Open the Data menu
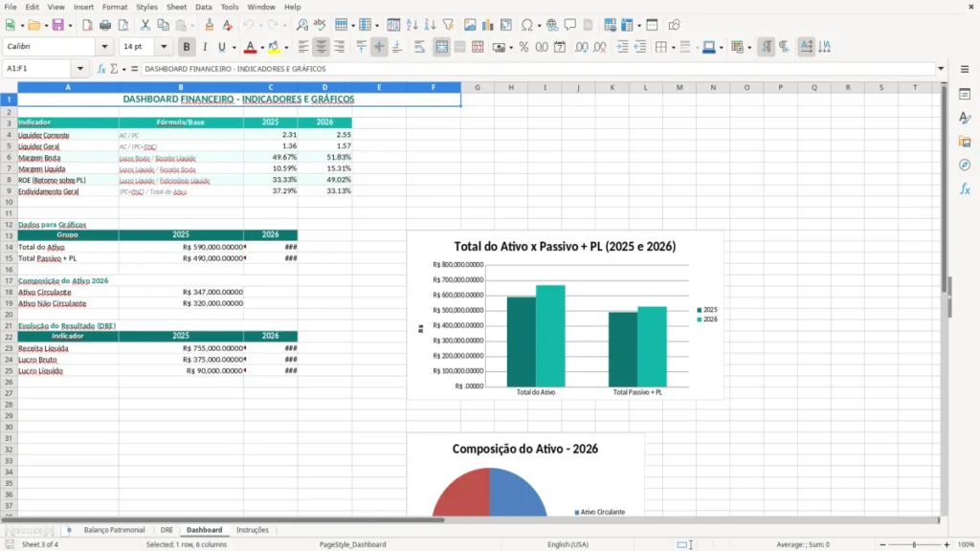 (x=203, y=7)
